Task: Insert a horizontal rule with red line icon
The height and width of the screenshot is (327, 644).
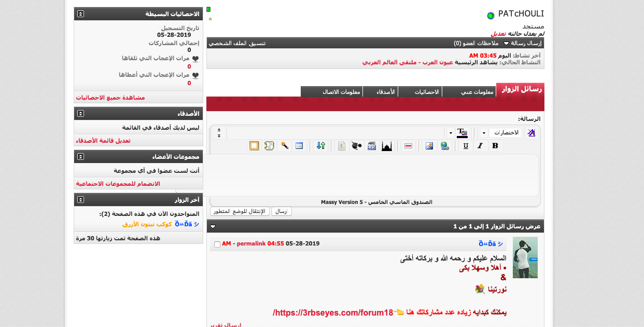Action: [408, 146]
